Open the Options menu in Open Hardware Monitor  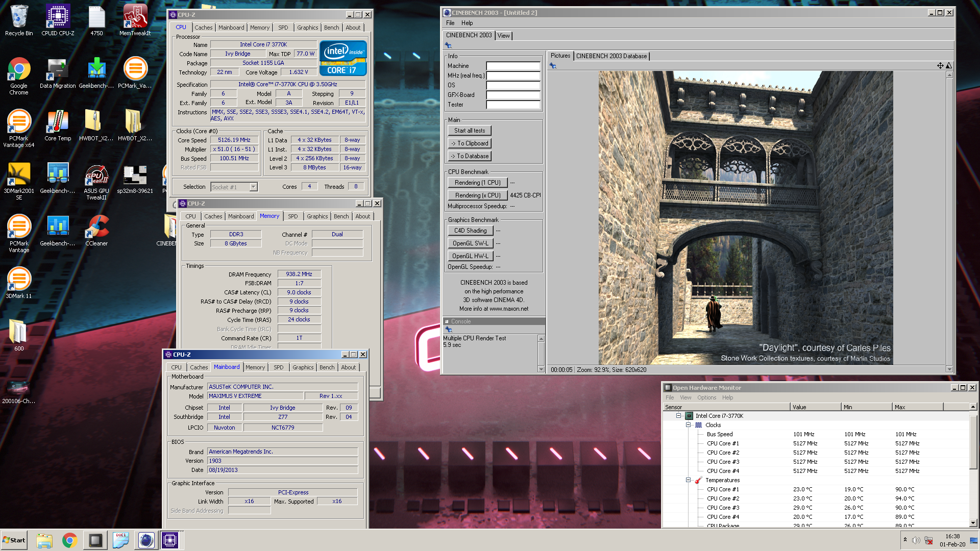[x=707, y=397]
